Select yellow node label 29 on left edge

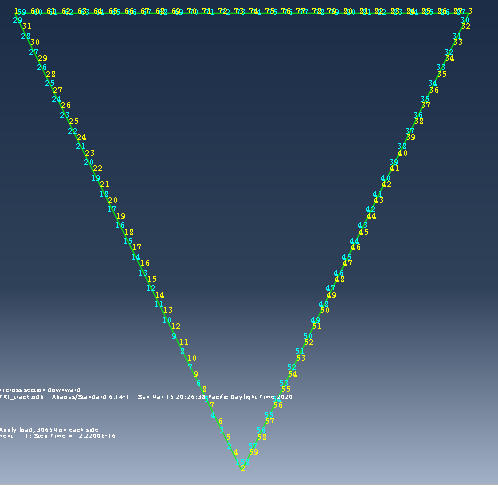43,58
